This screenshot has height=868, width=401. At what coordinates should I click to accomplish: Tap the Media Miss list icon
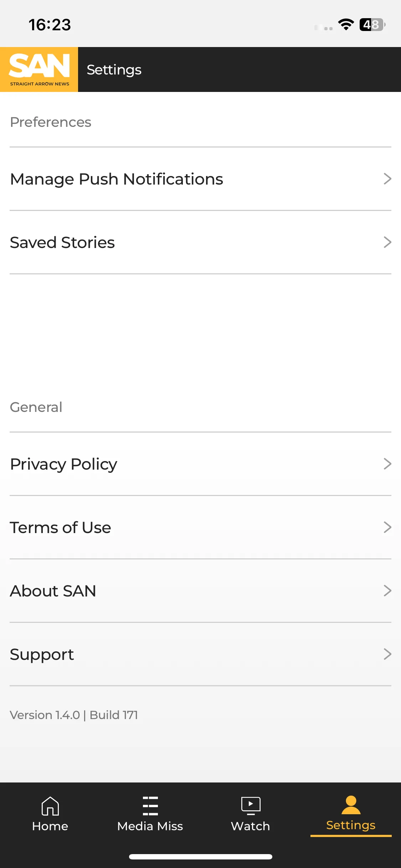(x=150, y=806)
